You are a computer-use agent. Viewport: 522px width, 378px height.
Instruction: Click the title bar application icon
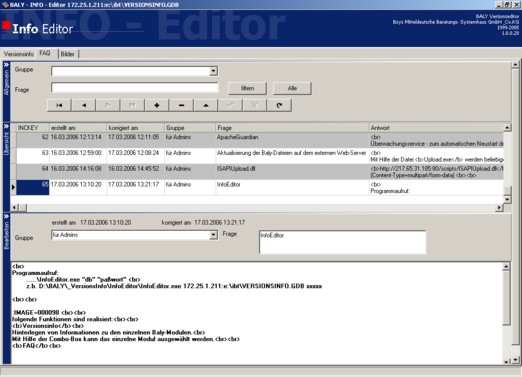coord(5,5)
